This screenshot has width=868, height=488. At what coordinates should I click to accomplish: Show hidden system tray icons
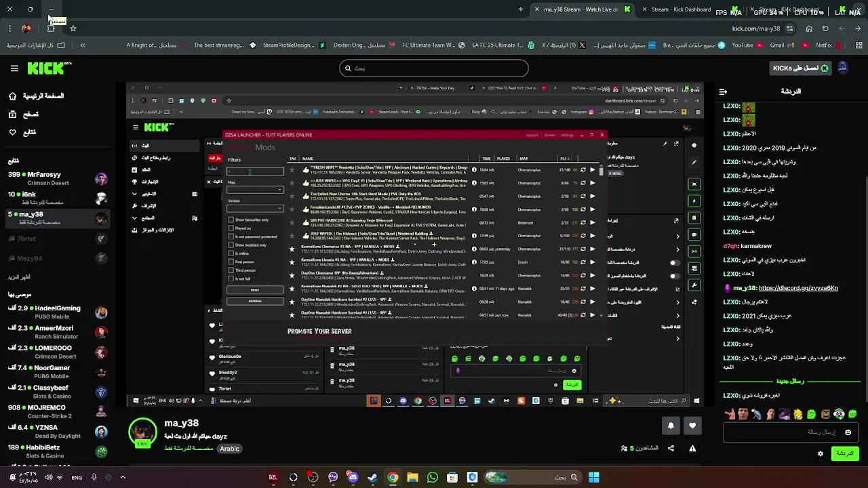coord(123,477)
